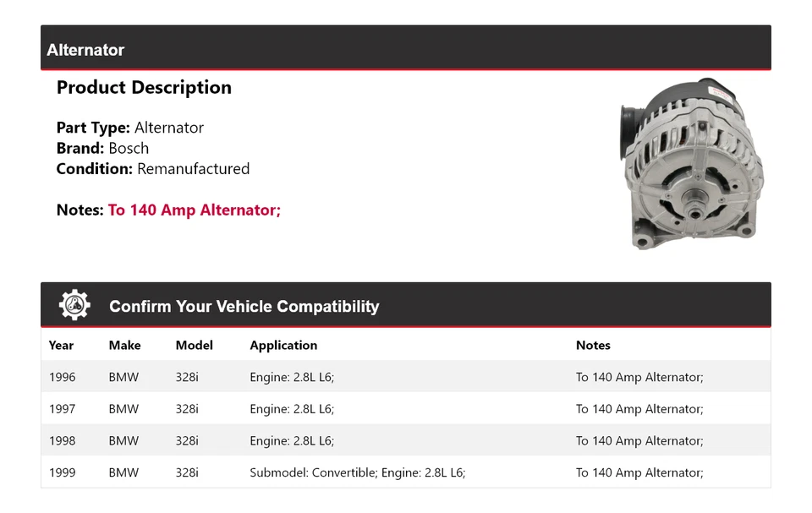
Task: Click the gear icon beside Confirm Your Vehicle Compatibility
Action: [74, 305]
